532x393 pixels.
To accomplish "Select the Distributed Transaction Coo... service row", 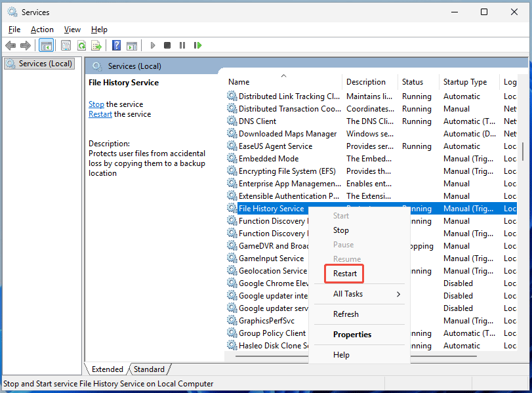I will click(371, 109).
